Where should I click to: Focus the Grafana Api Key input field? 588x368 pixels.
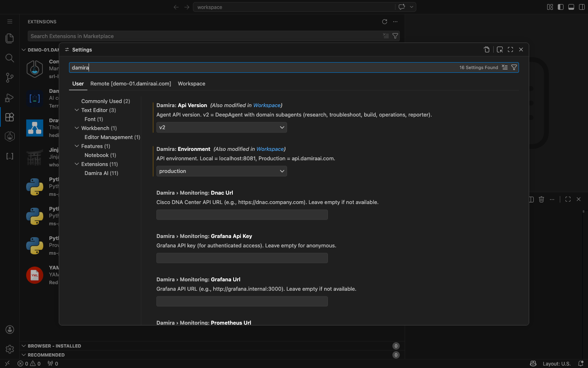(242, 258)
